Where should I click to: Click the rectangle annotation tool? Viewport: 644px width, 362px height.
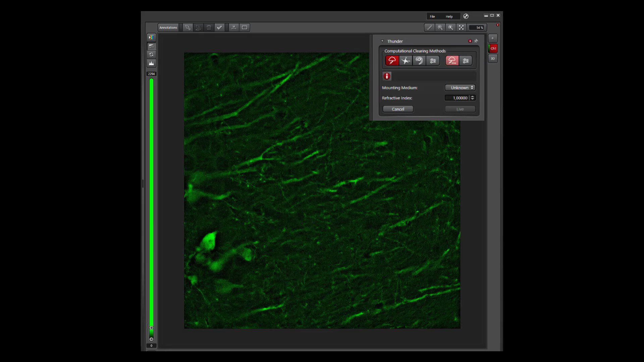(245, 27)
